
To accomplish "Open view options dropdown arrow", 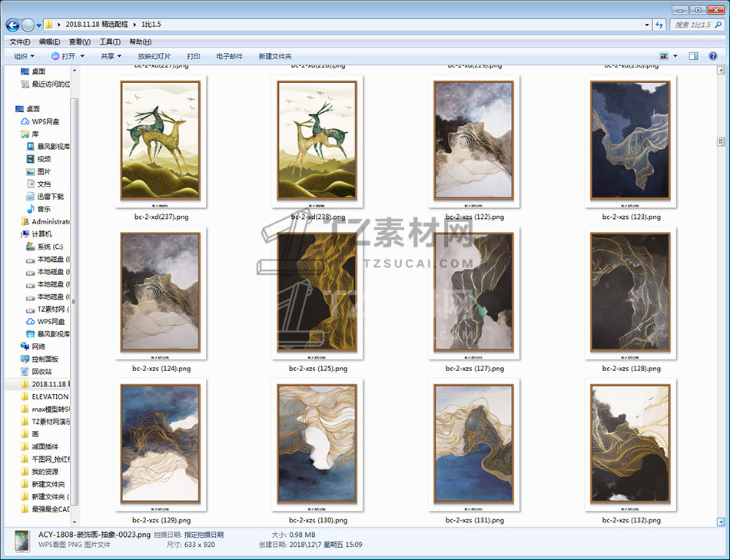I will pos(675,56).
